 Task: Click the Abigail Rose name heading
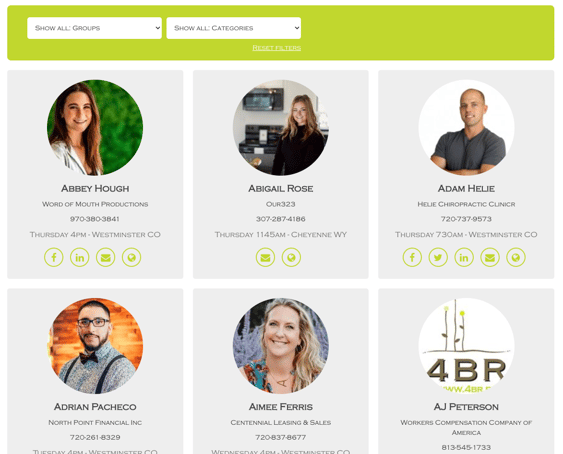click(x=281, y=188)
